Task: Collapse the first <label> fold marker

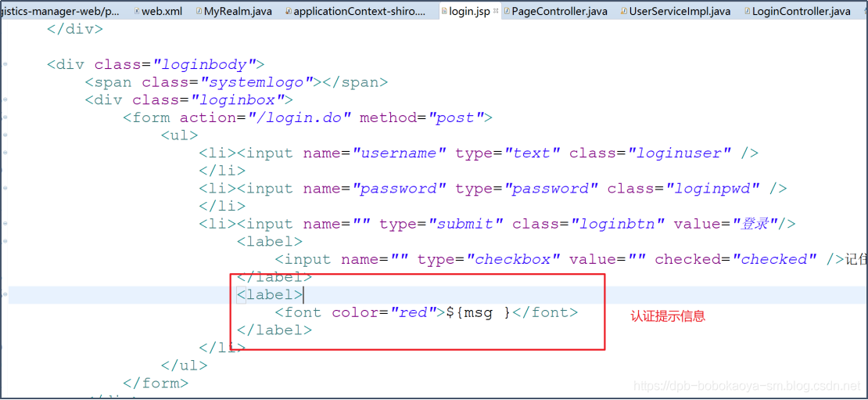Action: click(5, 242)
